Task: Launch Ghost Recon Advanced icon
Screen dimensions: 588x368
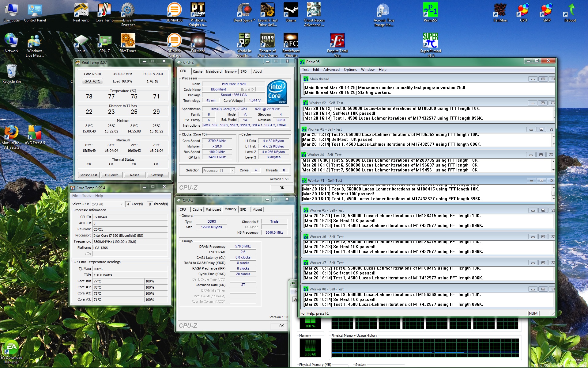Action: click(314, 14)
